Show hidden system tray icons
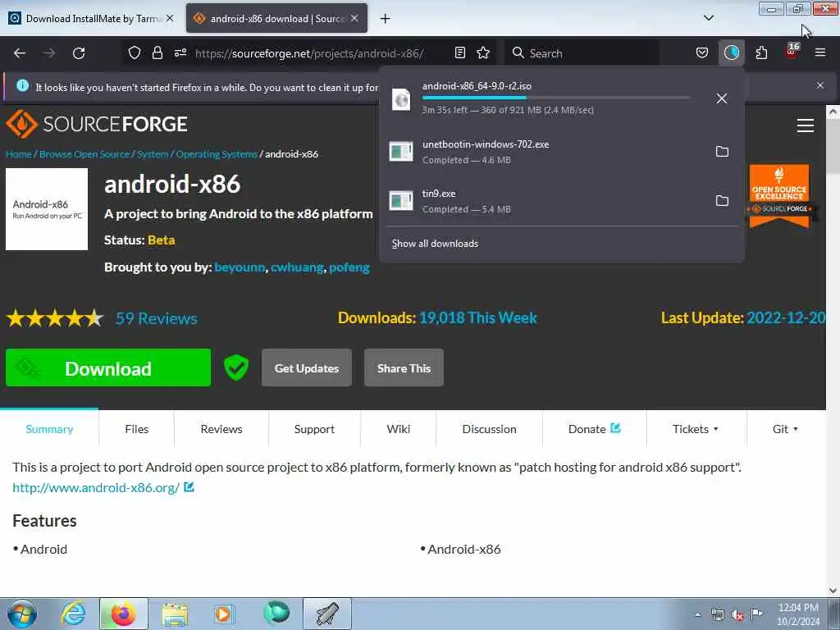This screenshot has height=630, width=840. (697, 615)
